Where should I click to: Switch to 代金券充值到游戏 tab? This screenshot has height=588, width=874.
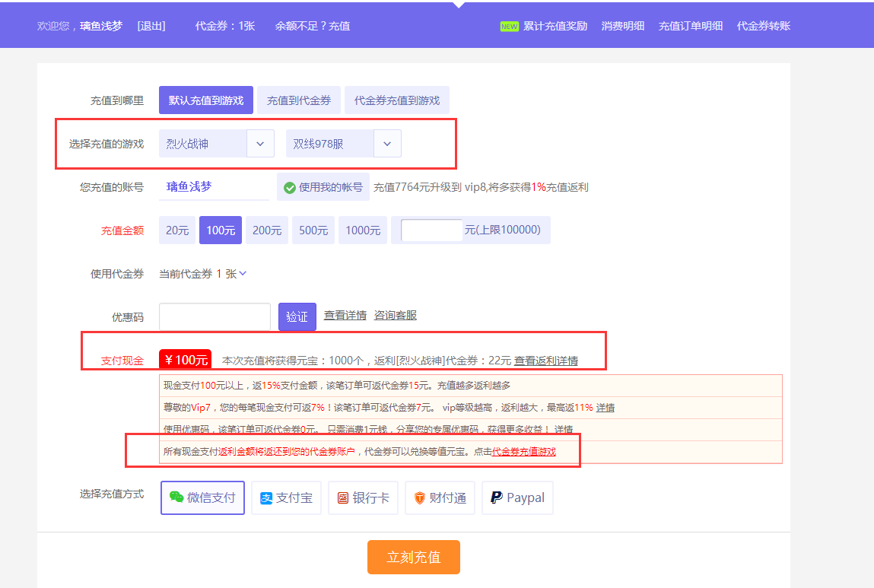tap(396, 100)
